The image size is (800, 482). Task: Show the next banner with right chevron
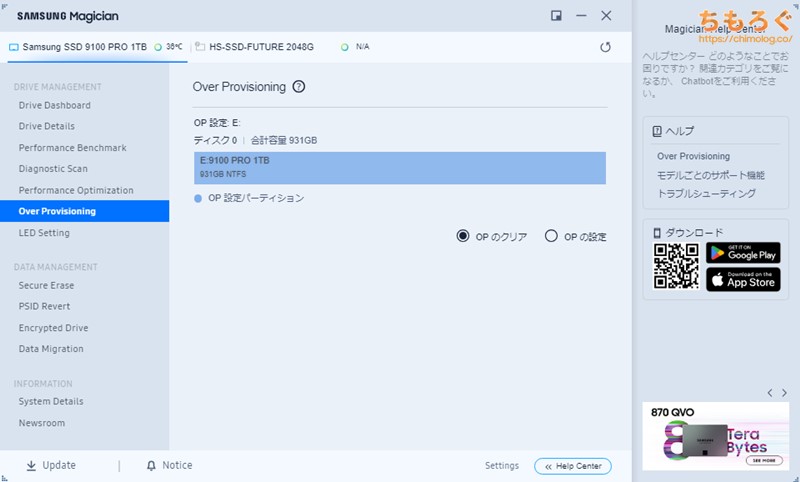click(784, 393)
